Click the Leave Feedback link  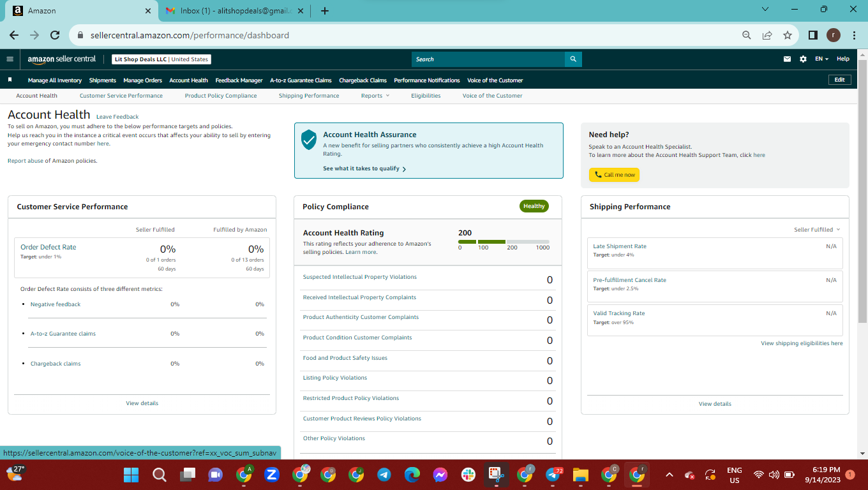point(117,117)
